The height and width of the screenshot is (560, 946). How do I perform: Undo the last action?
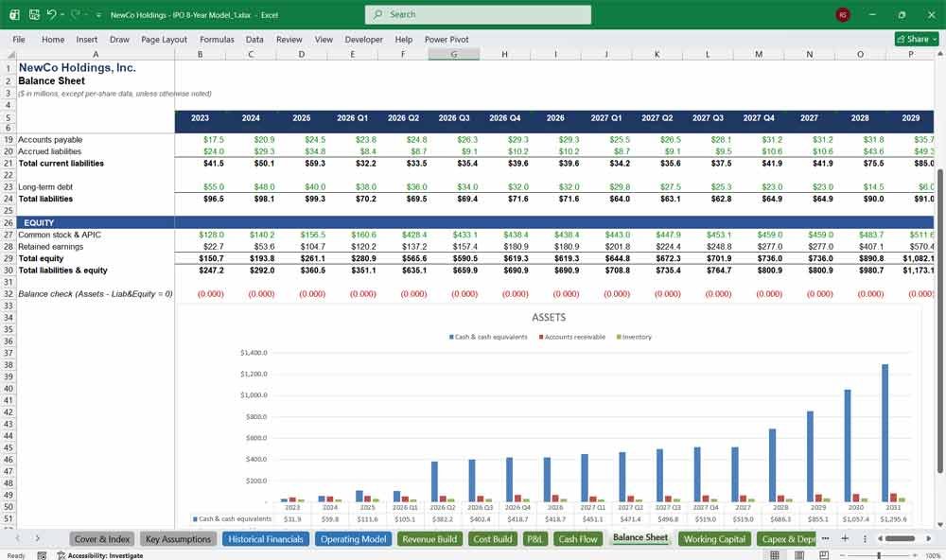[x=51, y=14]
